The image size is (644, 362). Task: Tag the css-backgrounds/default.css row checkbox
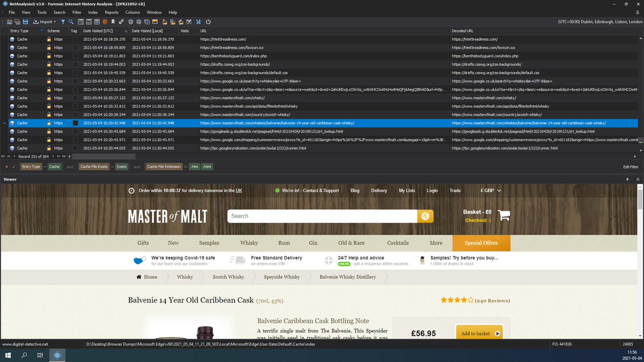(x=76, y=72)
